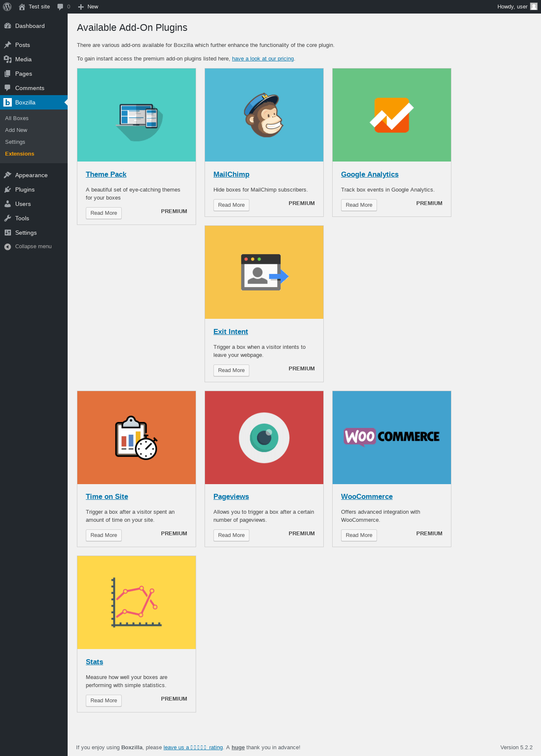Image resolution: width=541 pixels, height=756 pixels.
Task: Click Read More for Theme Pack
Action: pos(104,213)
